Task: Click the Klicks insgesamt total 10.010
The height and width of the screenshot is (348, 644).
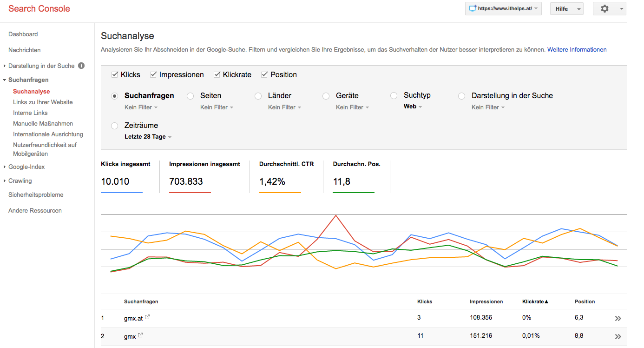Action: click(115, 181)
